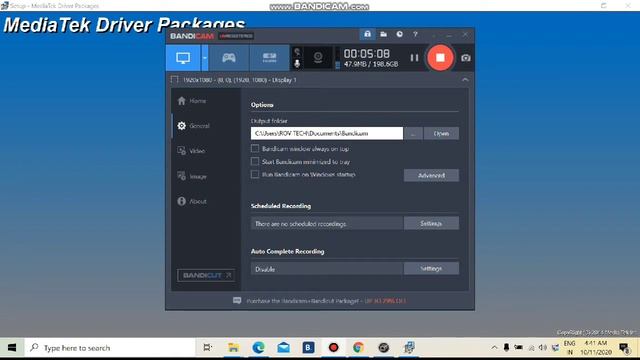Open the Windows Start menu
Screen dimensions: 640x360
point(12,348)
